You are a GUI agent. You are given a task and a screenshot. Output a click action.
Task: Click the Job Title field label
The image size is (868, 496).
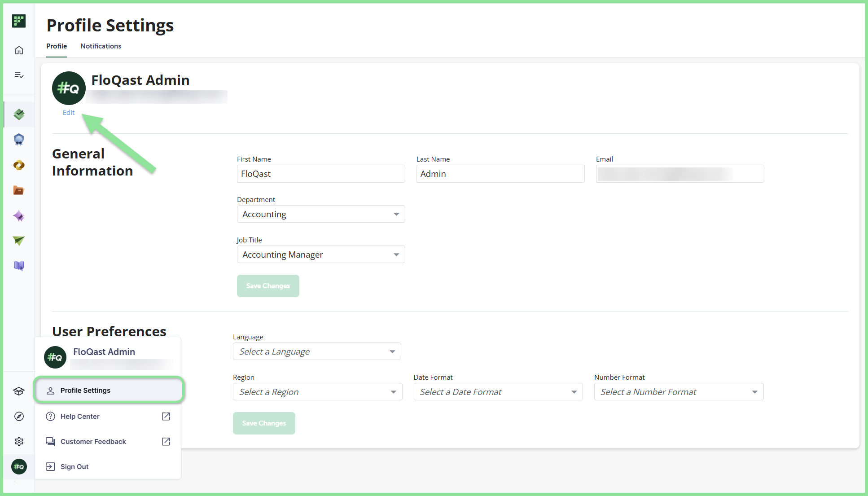point(250,240)
